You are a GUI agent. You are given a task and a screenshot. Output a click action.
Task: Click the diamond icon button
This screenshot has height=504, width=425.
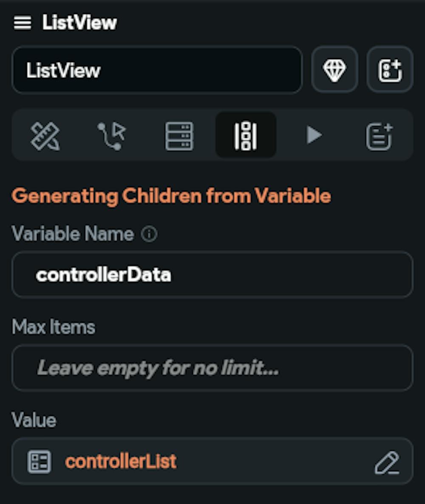tap(334, 70)
